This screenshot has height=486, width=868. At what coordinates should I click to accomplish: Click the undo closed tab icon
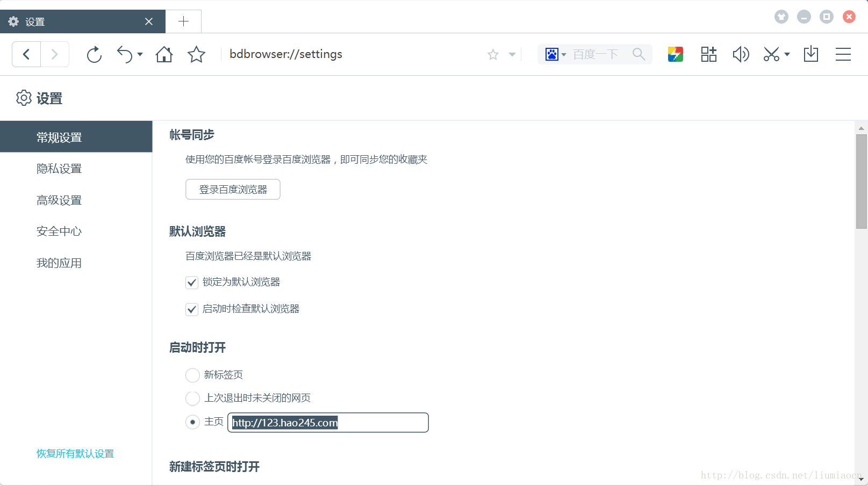[x=125, y=54]
